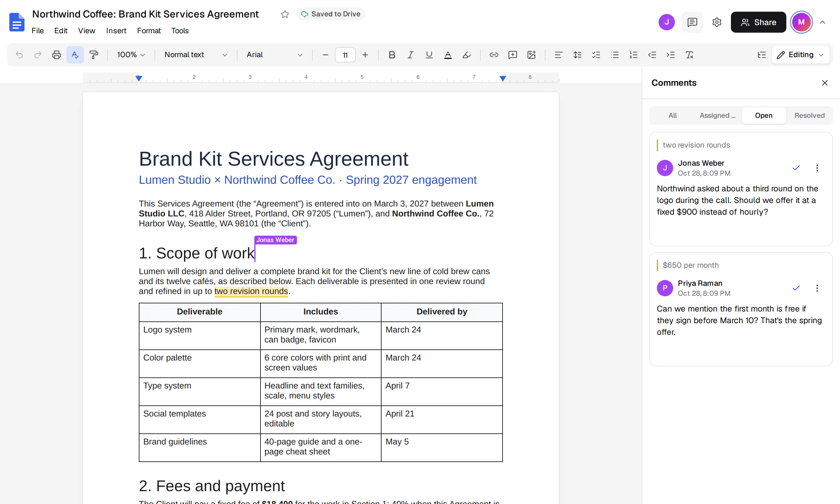Open the Arial font dropdown
840x504 pixels.
tap(274, 55)
